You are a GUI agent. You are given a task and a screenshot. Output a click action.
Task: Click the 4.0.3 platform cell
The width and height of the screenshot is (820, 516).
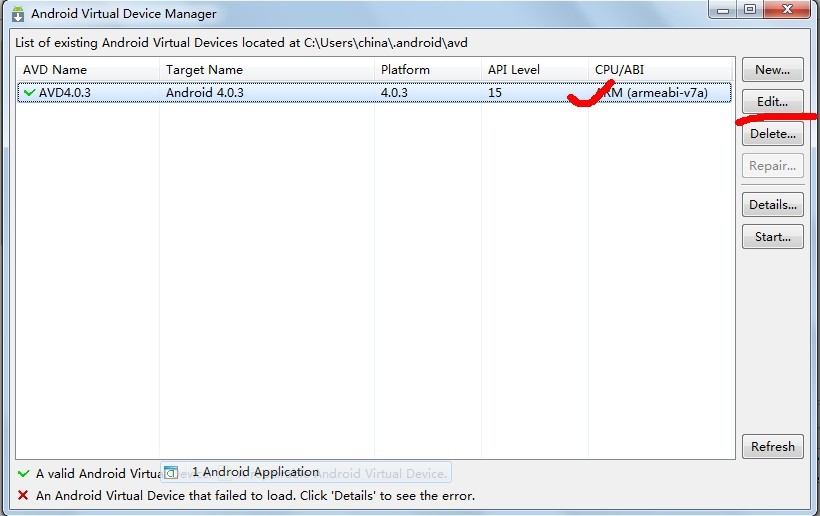click(x=394, y=93)
